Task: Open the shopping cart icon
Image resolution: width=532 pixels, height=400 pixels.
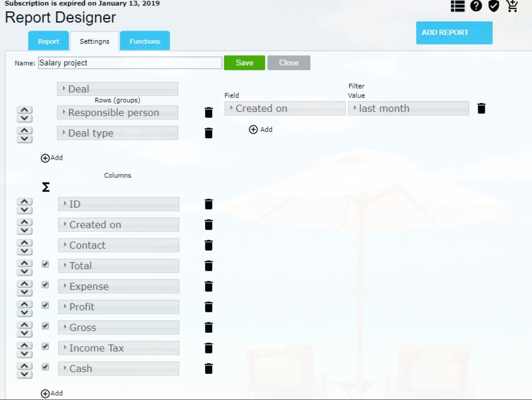Action: pyautogui.click(x=512, y=6)
